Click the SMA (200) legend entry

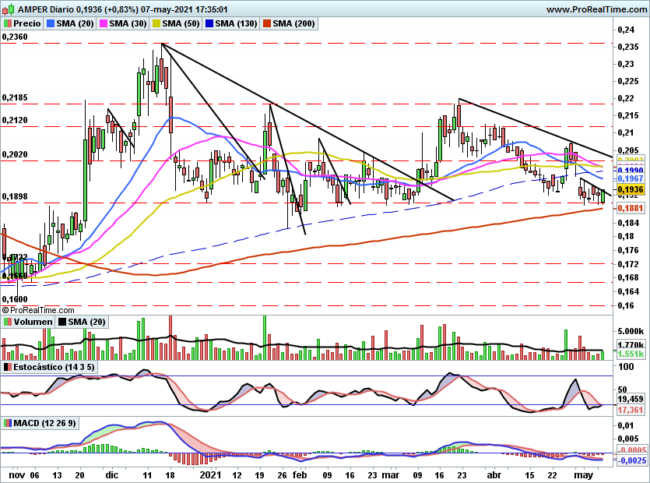click(x=293, y=23)
